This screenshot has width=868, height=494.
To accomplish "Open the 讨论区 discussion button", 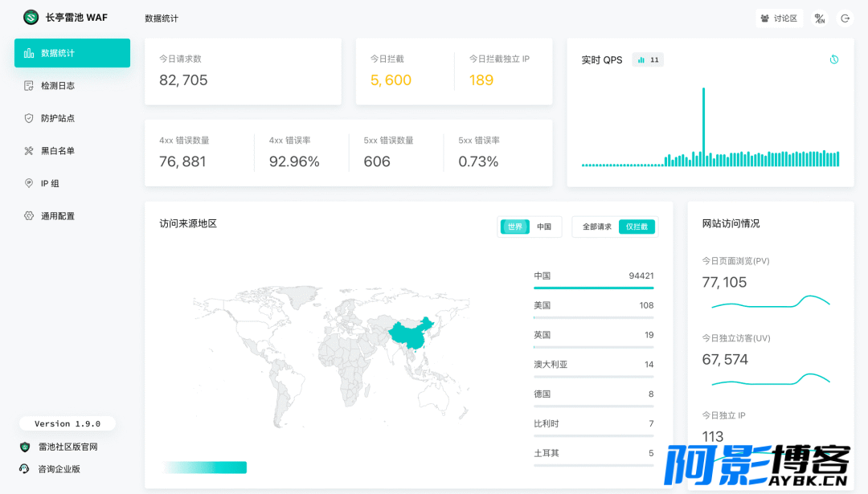I will (x=779, y=18).
